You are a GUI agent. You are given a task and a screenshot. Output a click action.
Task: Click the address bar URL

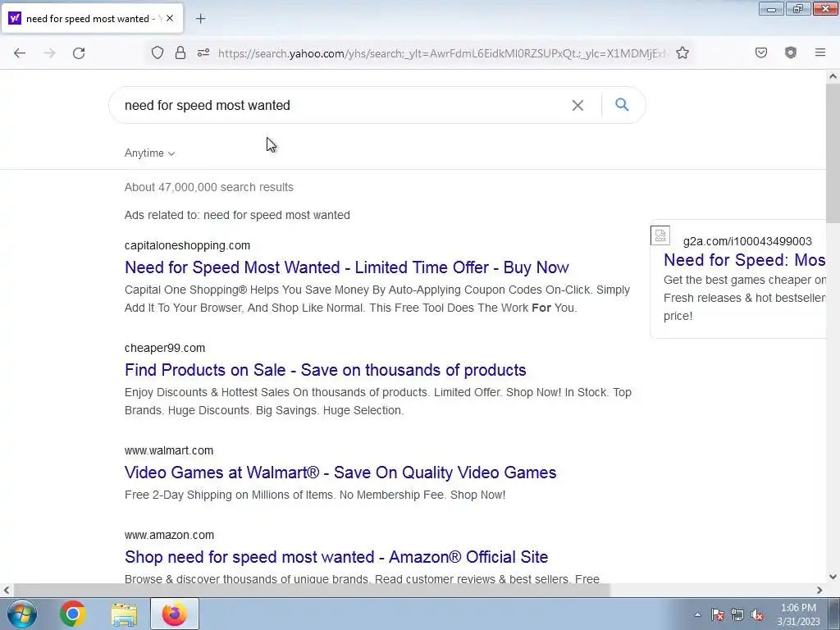click(442, 53)
